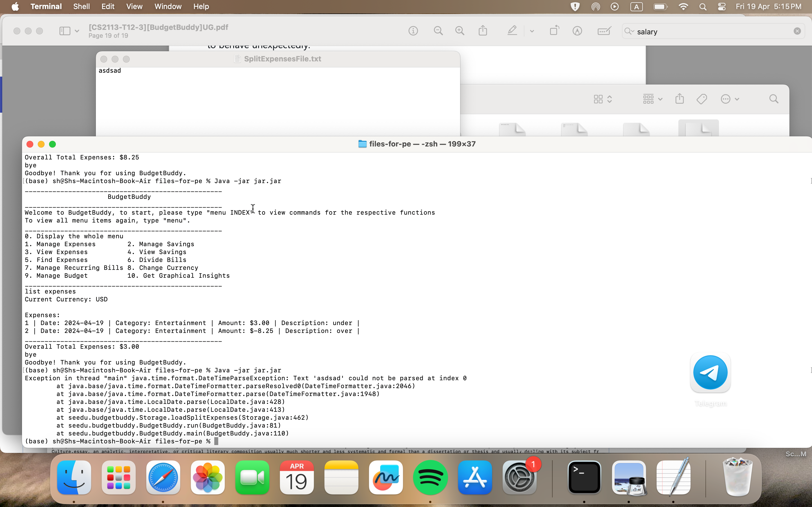Expand the highlight color dropdown arrow
Screen dimensions: 812x507
point(532,31)
